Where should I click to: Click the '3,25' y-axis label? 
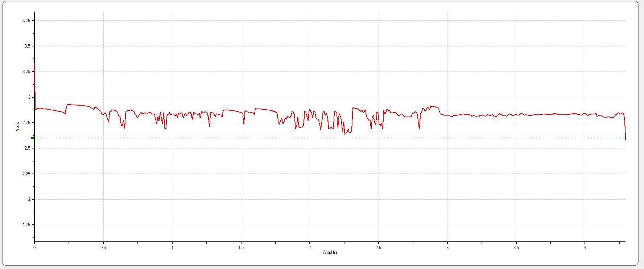(26, 72)
